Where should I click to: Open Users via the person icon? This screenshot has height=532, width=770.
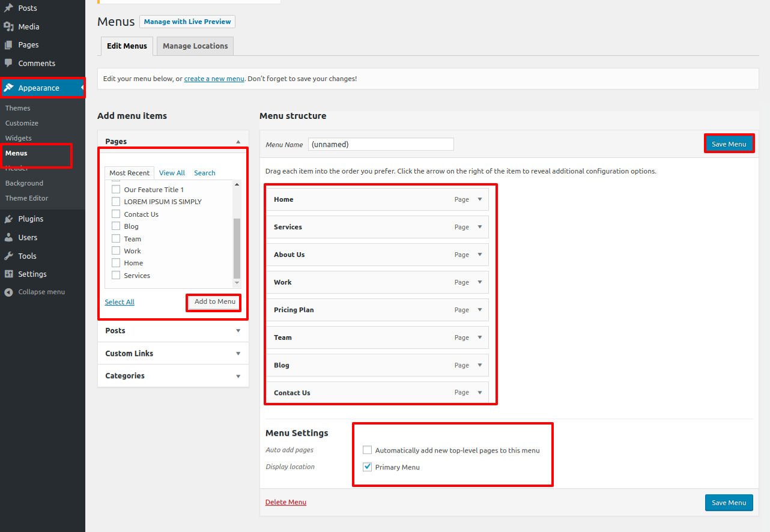pos(8,238)
